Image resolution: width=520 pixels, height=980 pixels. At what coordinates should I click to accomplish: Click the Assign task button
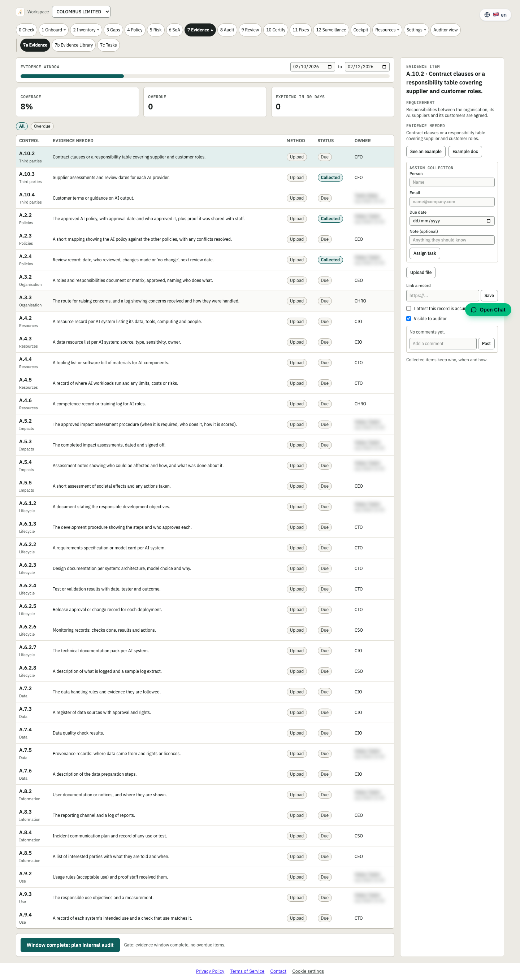424,253
